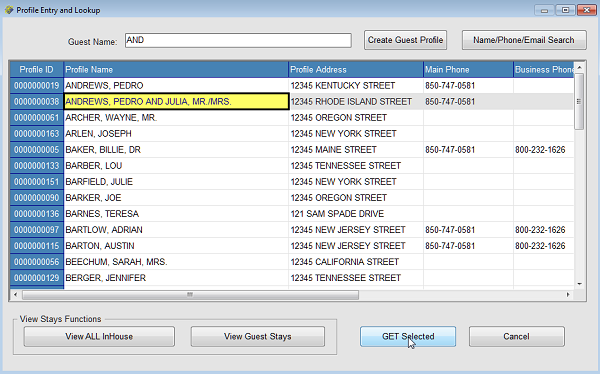Image resolution: width=600 pixels, height=374 pixels.
Task: Click address 12345 KENTUCKY STREET
Action: point(356,85)
